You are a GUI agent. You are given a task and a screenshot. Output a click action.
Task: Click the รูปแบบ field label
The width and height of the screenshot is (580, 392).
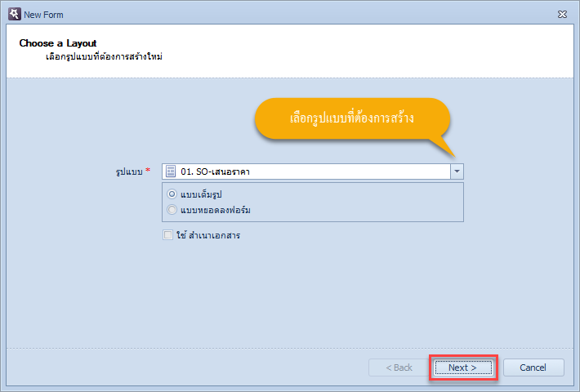point(129,172)
